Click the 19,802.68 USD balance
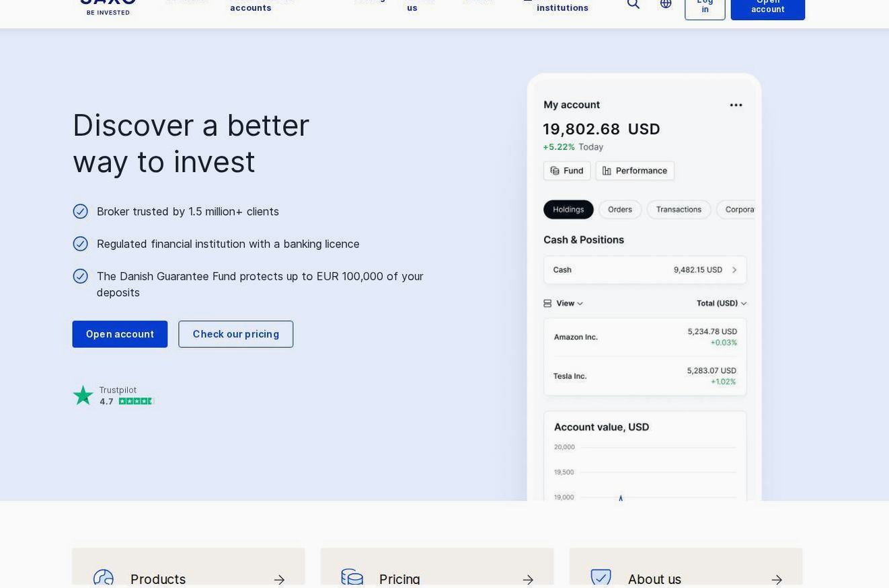The width and height of the screenshot is (889, 588). tap(601, 129)
